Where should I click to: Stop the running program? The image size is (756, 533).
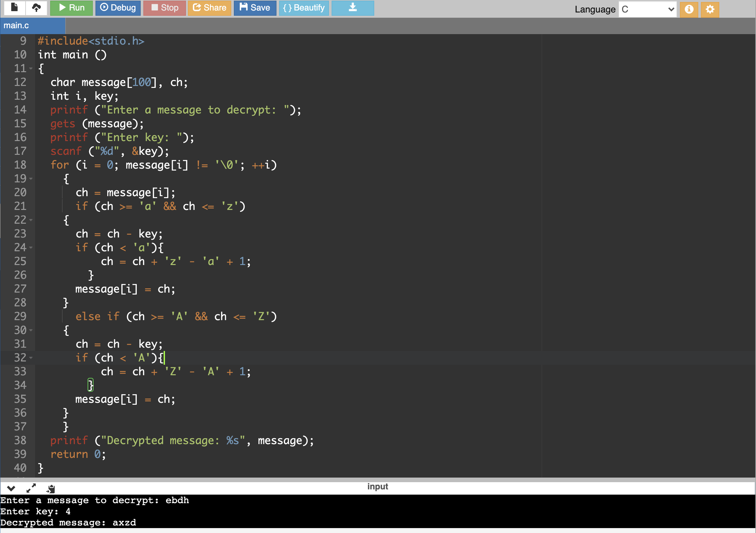165,8
